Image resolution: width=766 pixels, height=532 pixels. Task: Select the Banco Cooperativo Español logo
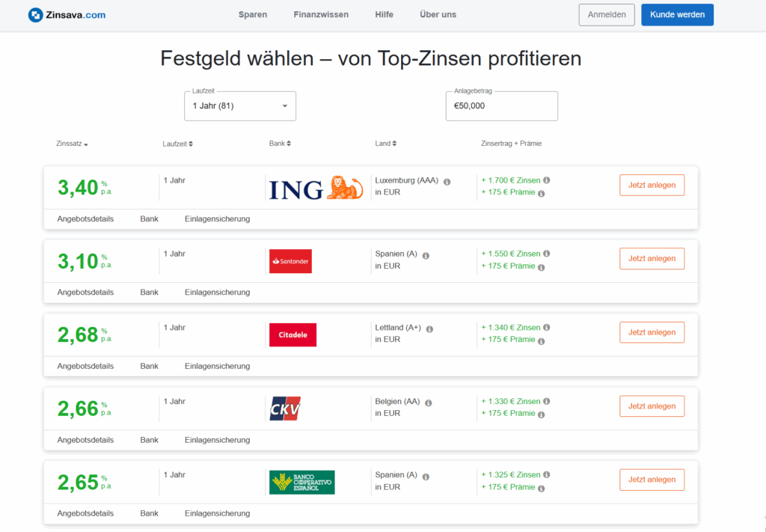click(x=302, y=482)
